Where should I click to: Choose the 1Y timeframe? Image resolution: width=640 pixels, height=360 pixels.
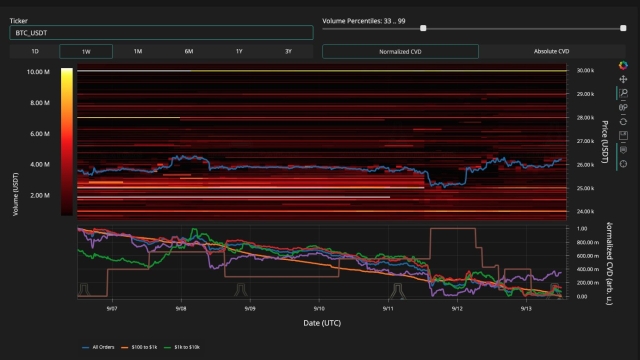239,51
